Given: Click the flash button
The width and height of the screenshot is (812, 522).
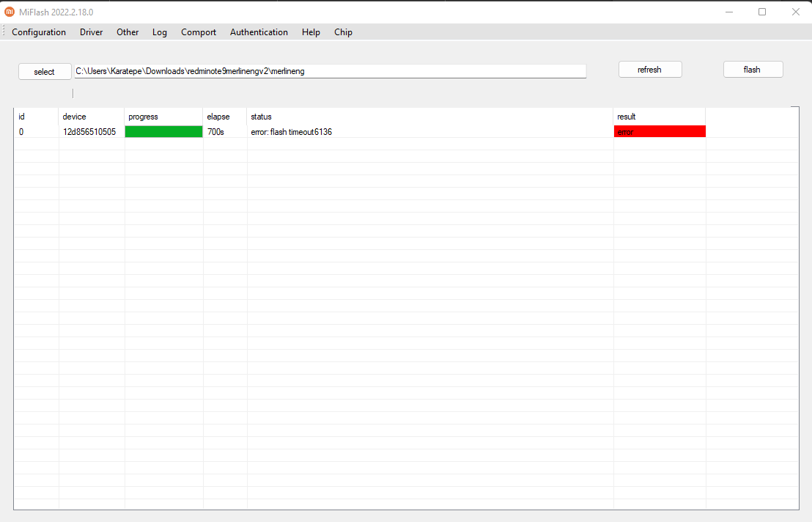Looking at the screenshot, I should click(x=753, y=70).
